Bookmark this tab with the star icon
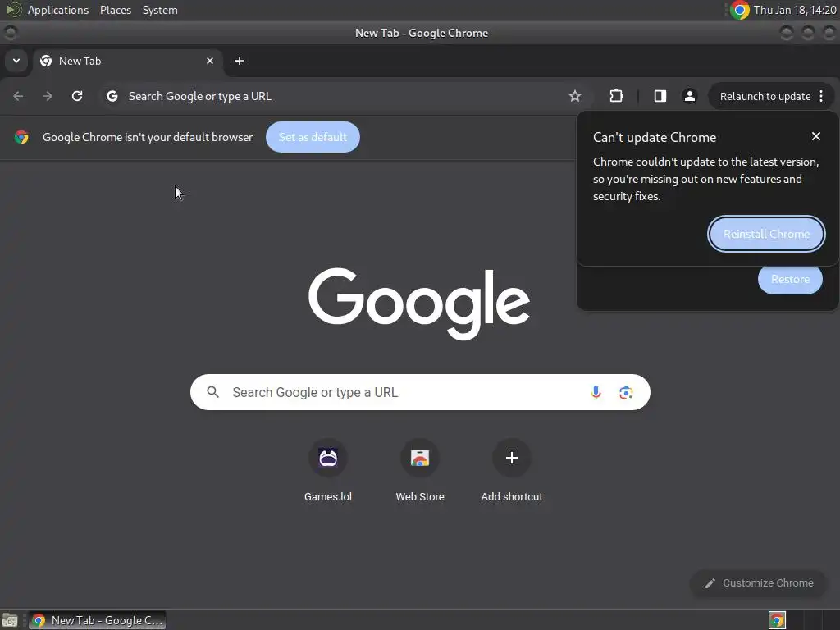The image size is (840, 630). coord(575,96)
